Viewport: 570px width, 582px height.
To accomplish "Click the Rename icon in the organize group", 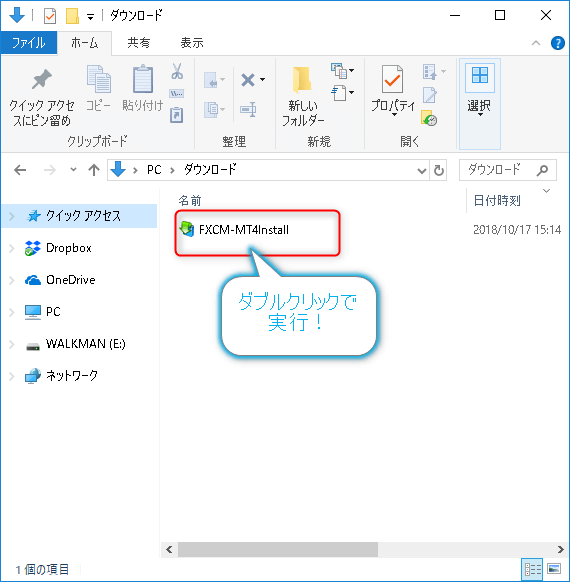I will (x=248, y=109).
